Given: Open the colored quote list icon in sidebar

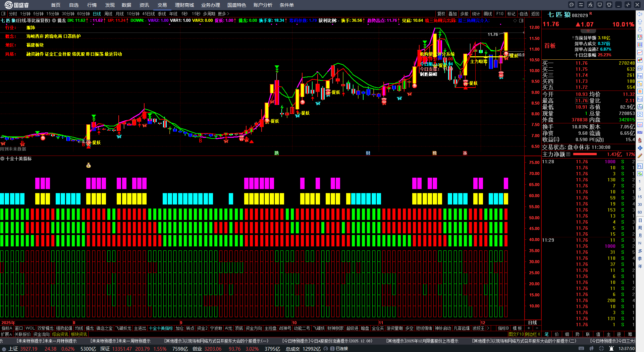Looking at the screenshot, I should [640, 45].
